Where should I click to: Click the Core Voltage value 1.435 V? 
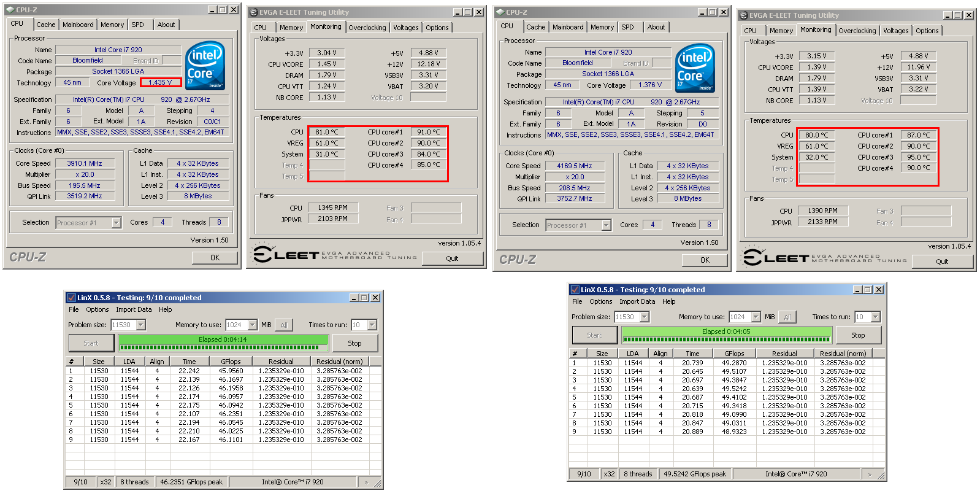160,82
